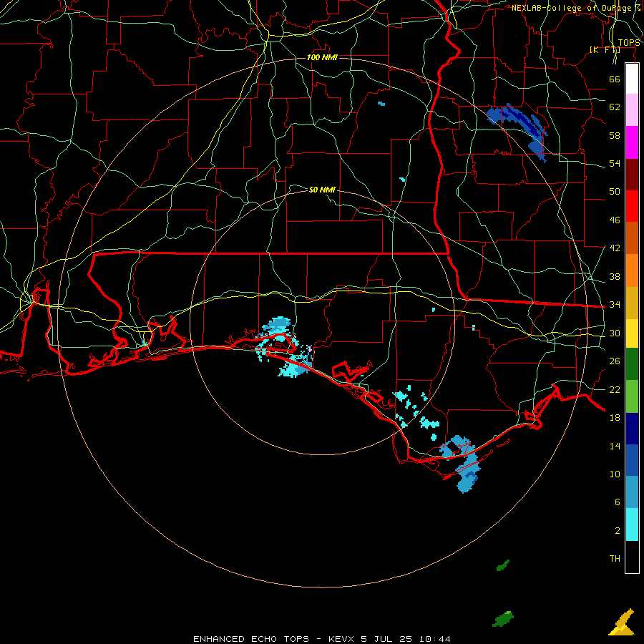Click the 30 scale label
The width and height of the screenshot is (644, 644).
click(615, 333)
